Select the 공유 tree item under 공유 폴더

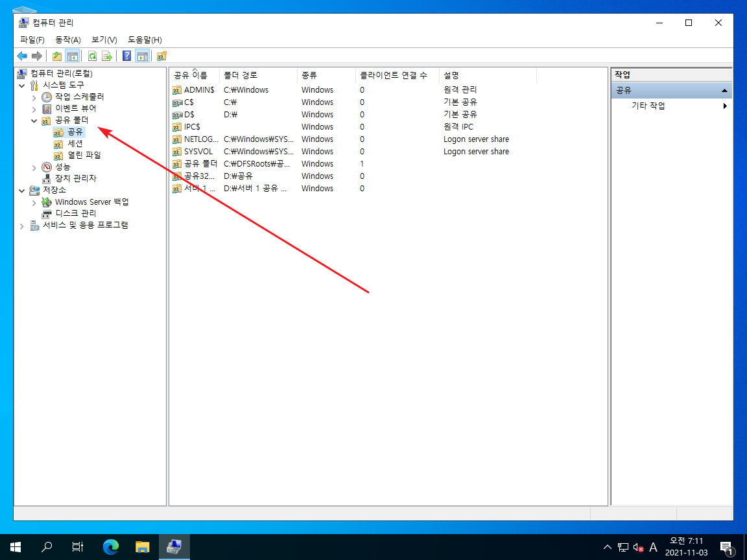[x=75, y=132]
